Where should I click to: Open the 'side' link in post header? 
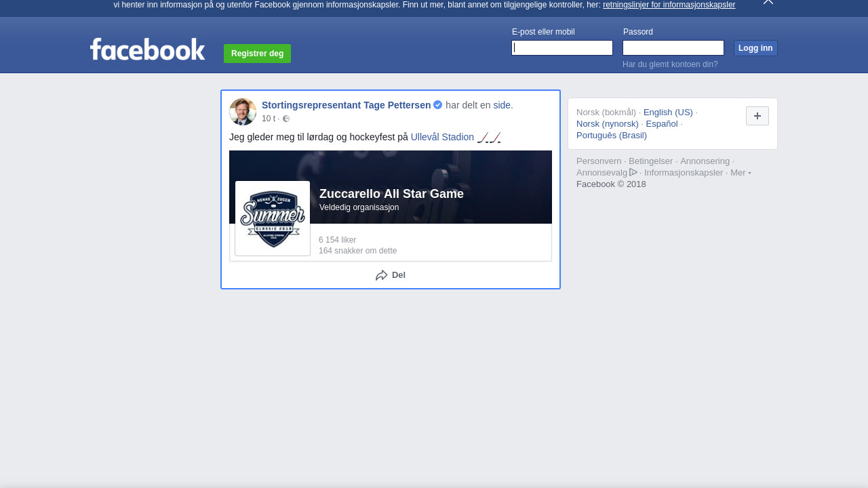point(502,105)
